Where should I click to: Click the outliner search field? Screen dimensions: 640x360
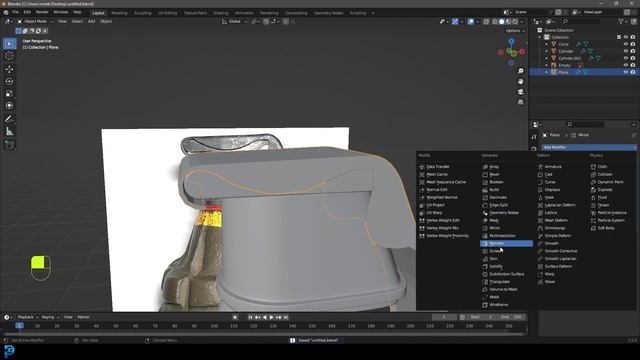(x=582, y=21)
